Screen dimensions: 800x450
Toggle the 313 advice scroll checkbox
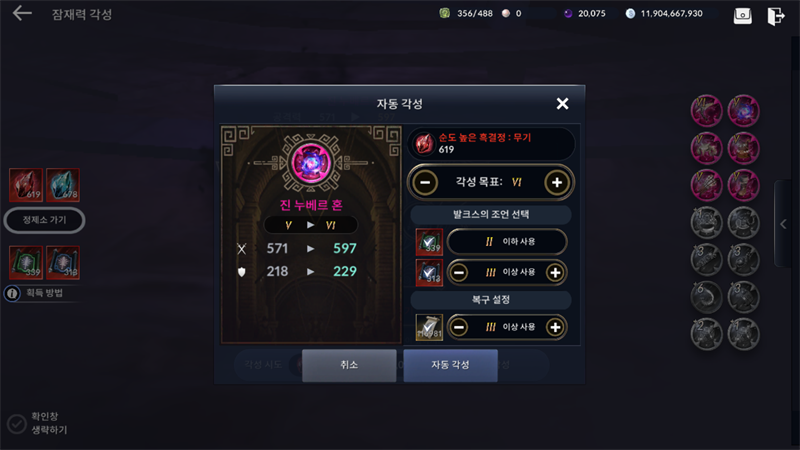coord(429,272)
